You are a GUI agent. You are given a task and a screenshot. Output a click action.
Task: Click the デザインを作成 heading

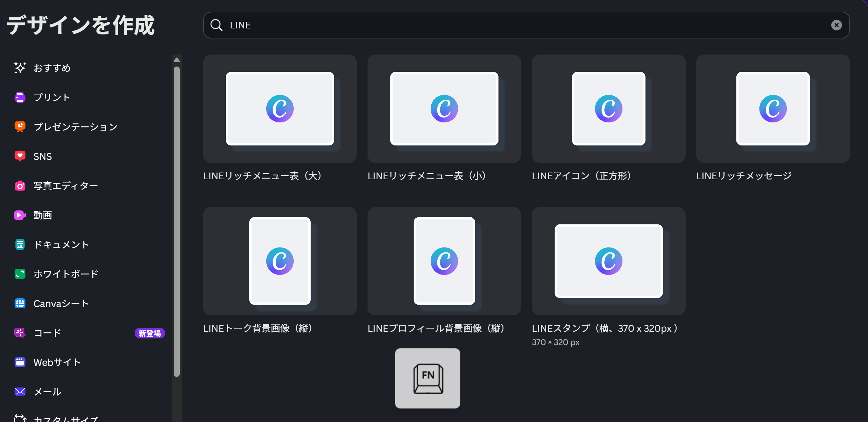81,25
